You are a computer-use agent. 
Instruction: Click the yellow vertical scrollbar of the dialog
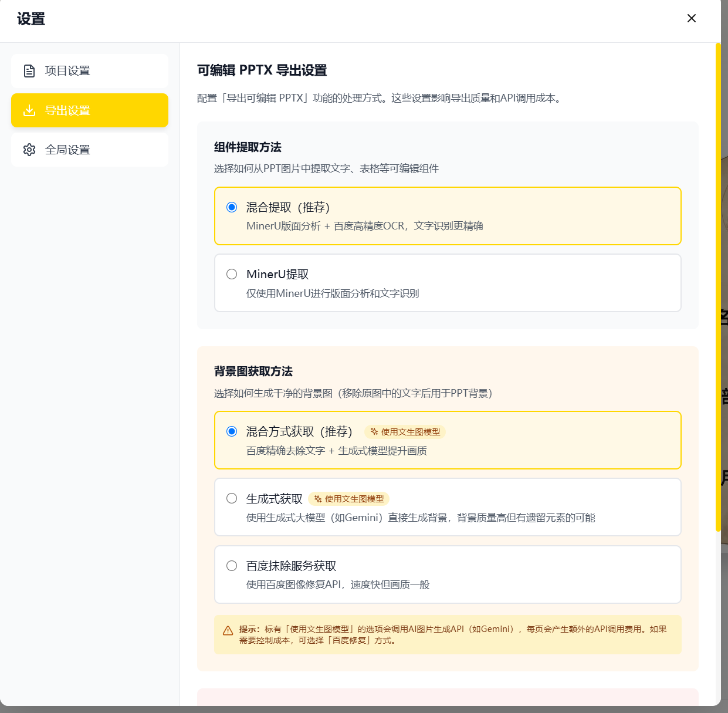717,288
